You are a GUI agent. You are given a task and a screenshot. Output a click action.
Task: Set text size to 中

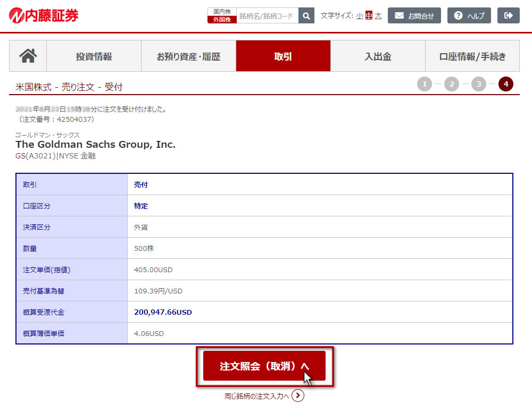pyautogui.click(x=369, y=15)
